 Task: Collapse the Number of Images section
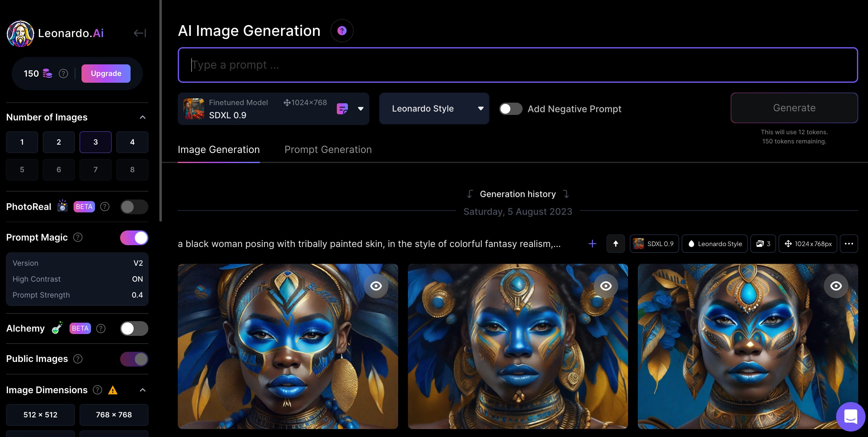[x=143, y=117]
